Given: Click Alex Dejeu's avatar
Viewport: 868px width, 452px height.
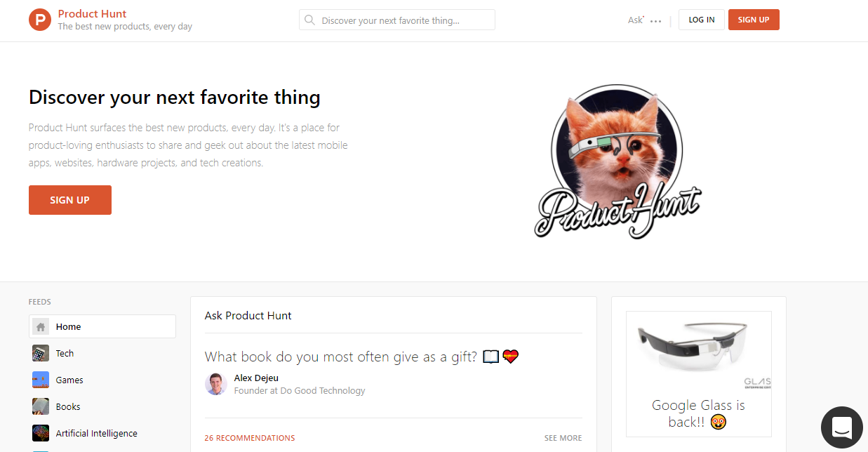Looking at the screenshot, I should tap(215, 384).
